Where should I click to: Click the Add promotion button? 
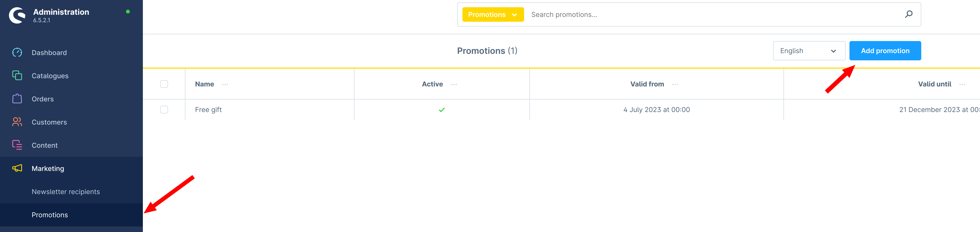[x=885, y=51]
